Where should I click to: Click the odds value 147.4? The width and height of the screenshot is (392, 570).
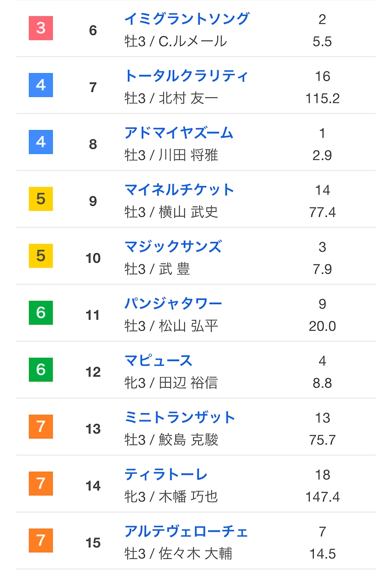click(322, 497)
